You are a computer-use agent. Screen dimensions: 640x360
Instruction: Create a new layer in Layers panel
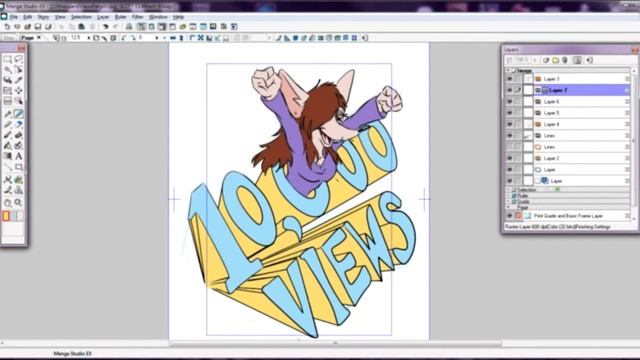click(546, 60)
